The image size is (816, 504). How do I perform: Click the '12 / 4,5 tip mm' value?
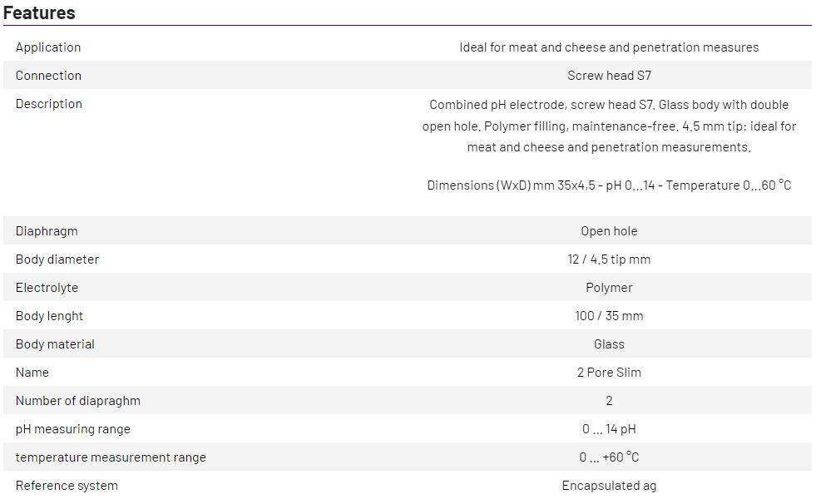point(609,259)
